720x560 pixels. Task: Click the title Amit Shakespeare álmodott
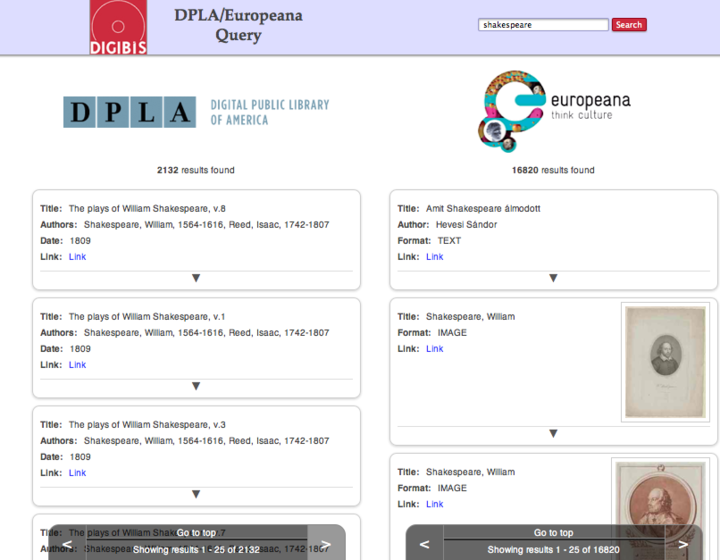tap(483, 209)
